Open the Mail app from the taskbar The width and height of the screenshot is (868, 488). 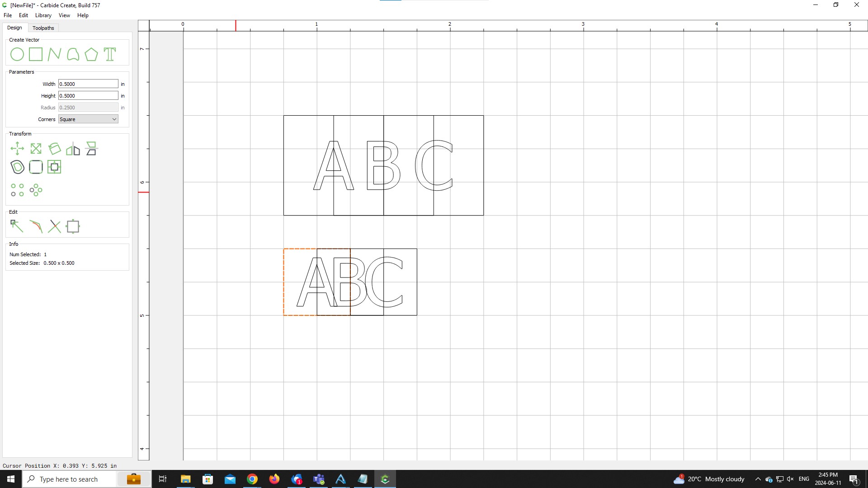[x=230, y=479]
